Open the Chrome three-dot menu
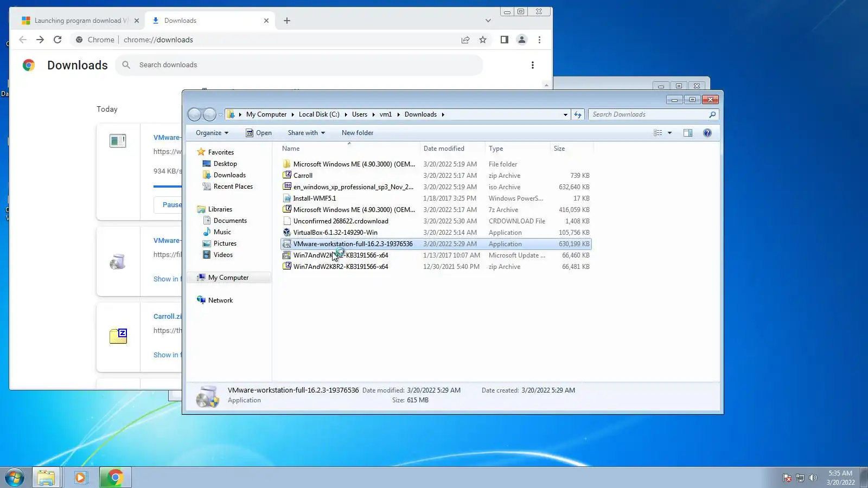868x488 pixels. pos(539,40)
